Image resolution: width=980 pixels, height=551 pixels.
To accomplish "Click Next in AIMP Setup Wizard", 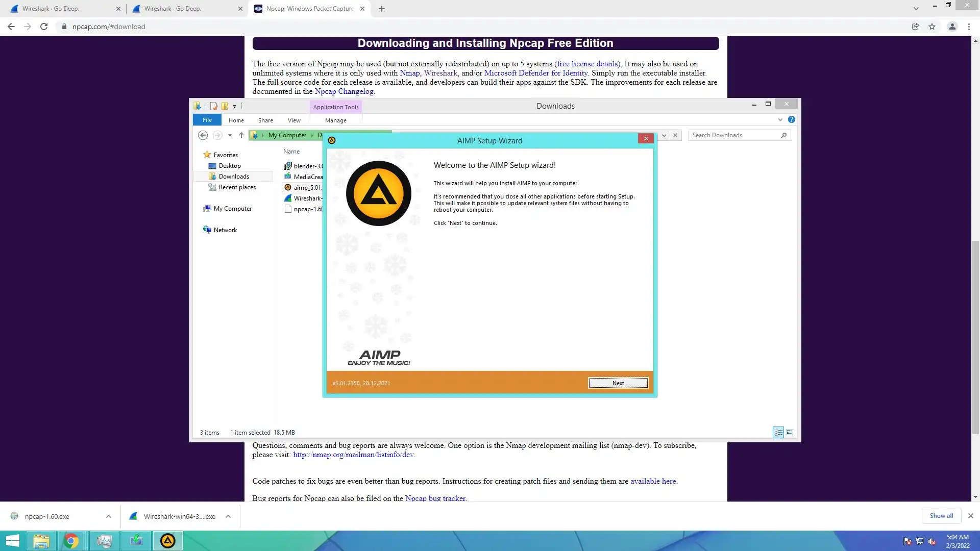I will [x=618, y=383].
